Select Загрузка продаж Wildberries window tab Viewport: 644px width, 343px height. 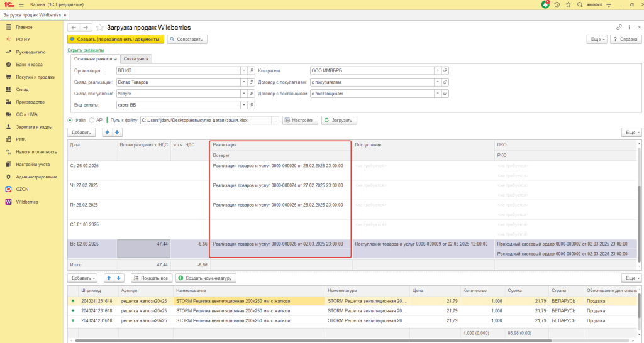coord(32,15)
